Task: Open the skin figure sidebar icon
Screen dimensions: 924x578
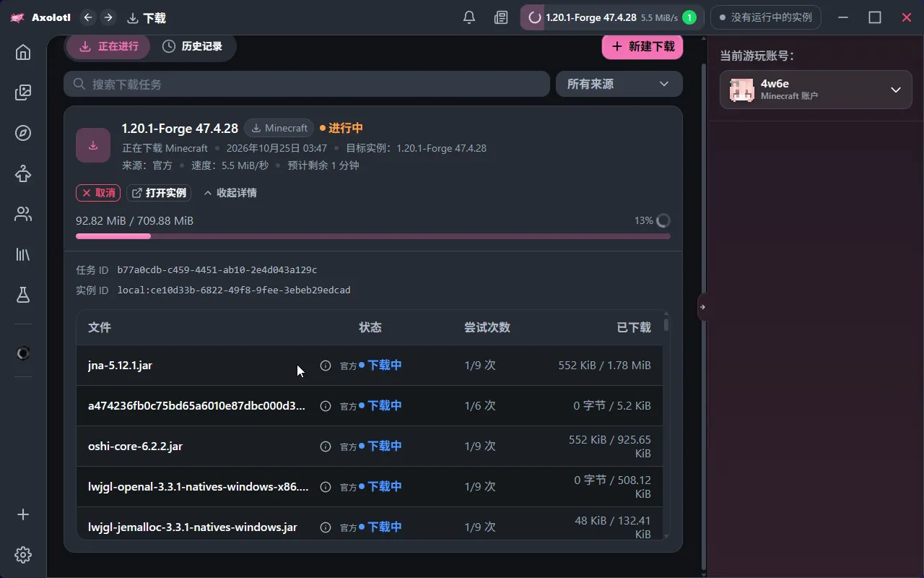Action: tap(23, 173)
